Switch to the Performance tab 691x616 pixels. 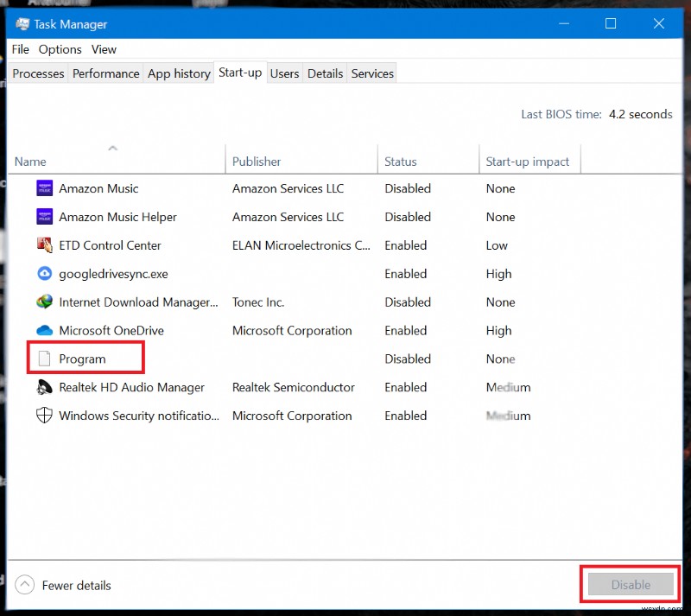coord(105,73)
